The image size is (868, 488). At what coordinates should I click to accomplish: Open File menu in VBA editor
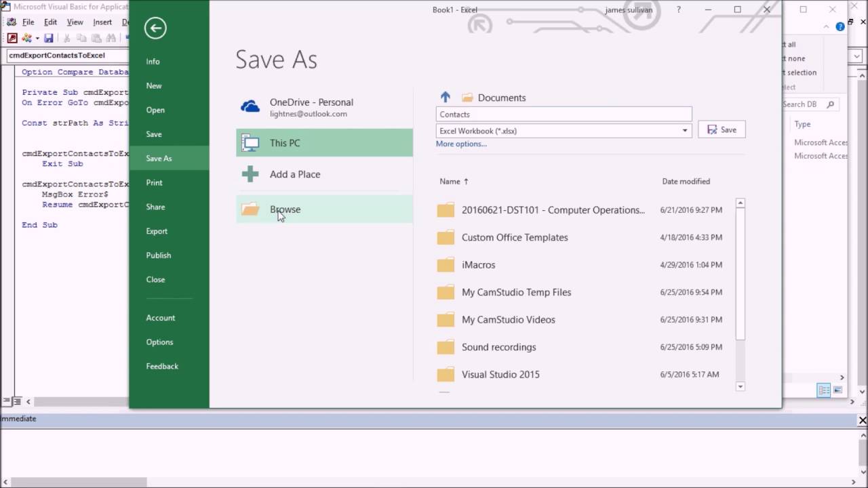[28, 22]
